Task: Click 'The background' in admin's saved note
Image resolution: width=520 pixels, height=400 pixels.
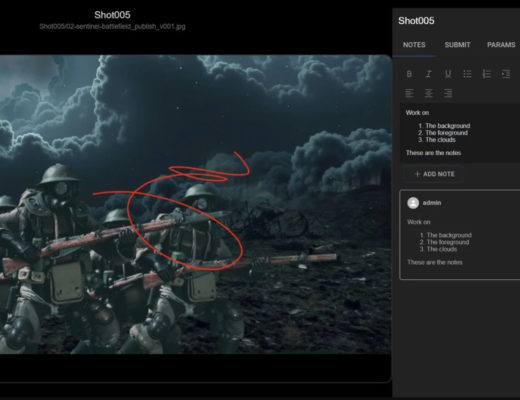Action: tap(449, 235)
